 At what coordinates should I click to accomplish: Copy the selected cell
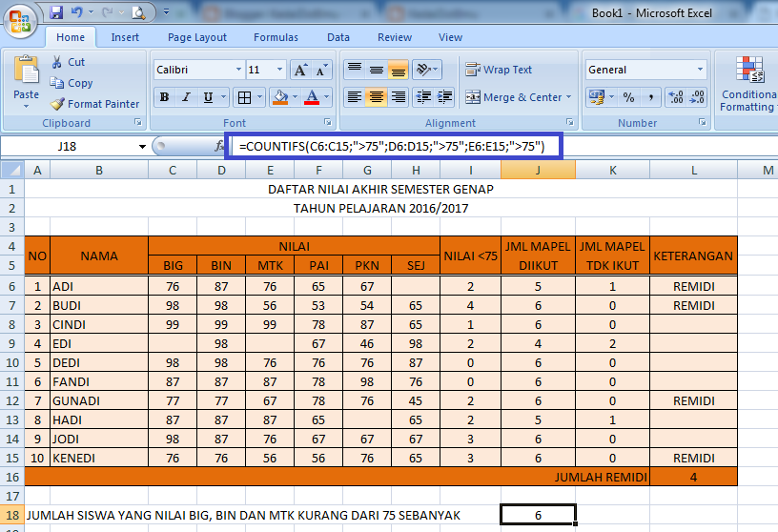(x=72, y=83)
